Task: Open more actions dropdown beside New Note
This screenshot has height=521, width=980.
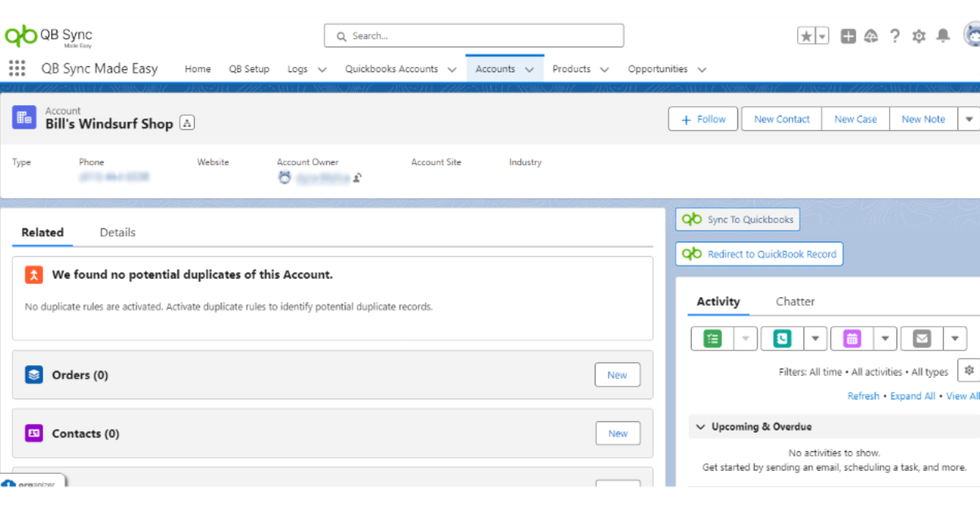Action: (x=969, y=119)
